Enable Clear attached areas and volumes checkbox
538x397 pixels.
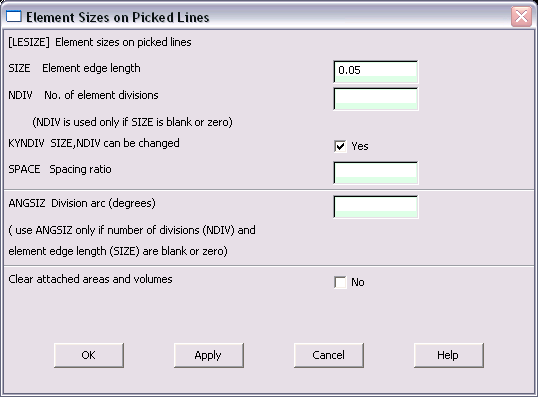pyautogui.click(x=340, y=282)
